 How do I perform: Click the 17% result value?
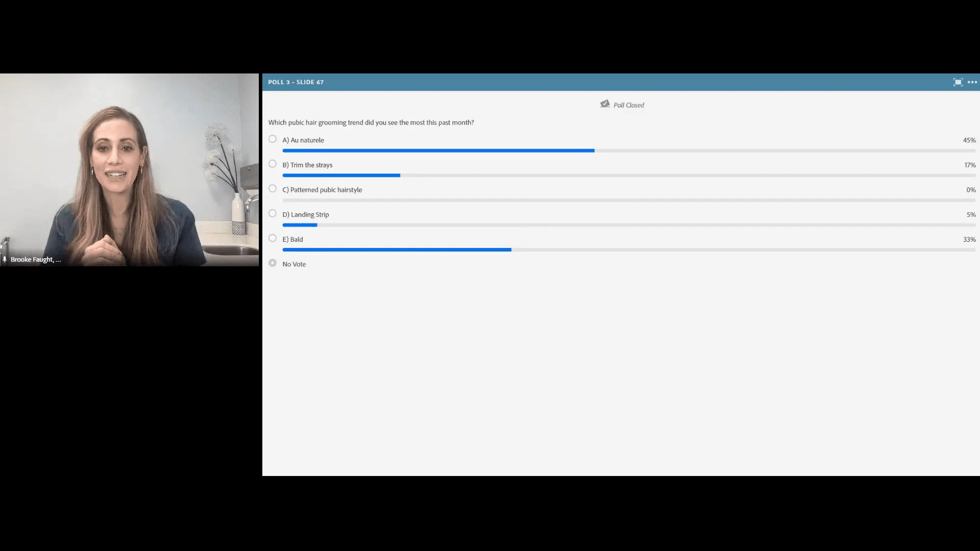tap(970, 165)
